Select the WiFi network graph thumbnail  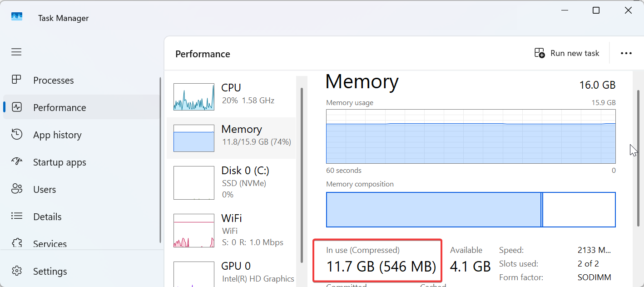pyautogui.click(x=194, y=230)
